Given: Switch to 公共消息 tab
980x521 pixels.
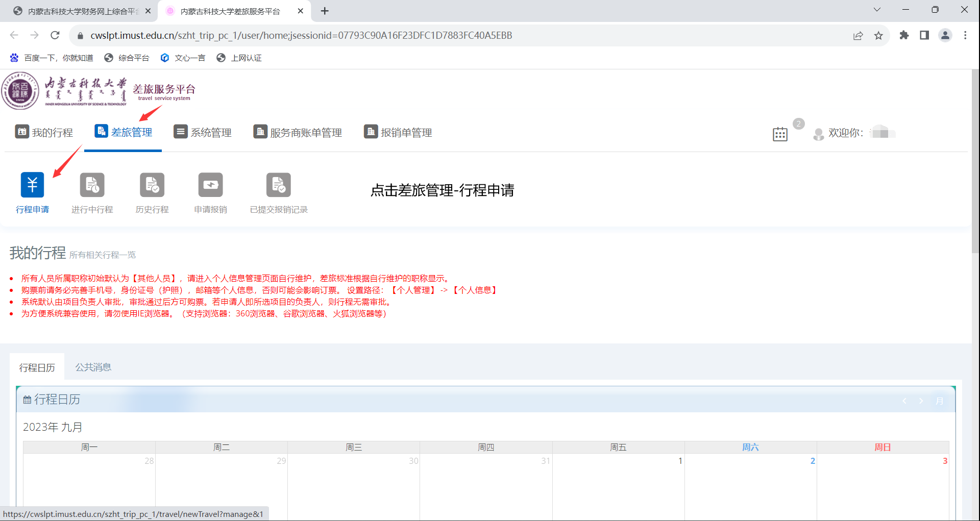Looking at the screenshot, I should [x=93, y=367].
